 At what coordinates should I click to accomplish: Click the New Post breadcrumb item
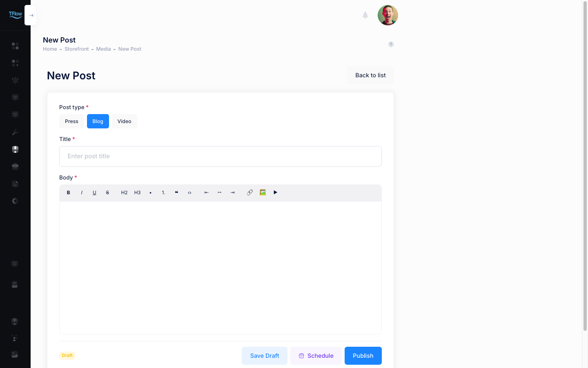point(130,49)
